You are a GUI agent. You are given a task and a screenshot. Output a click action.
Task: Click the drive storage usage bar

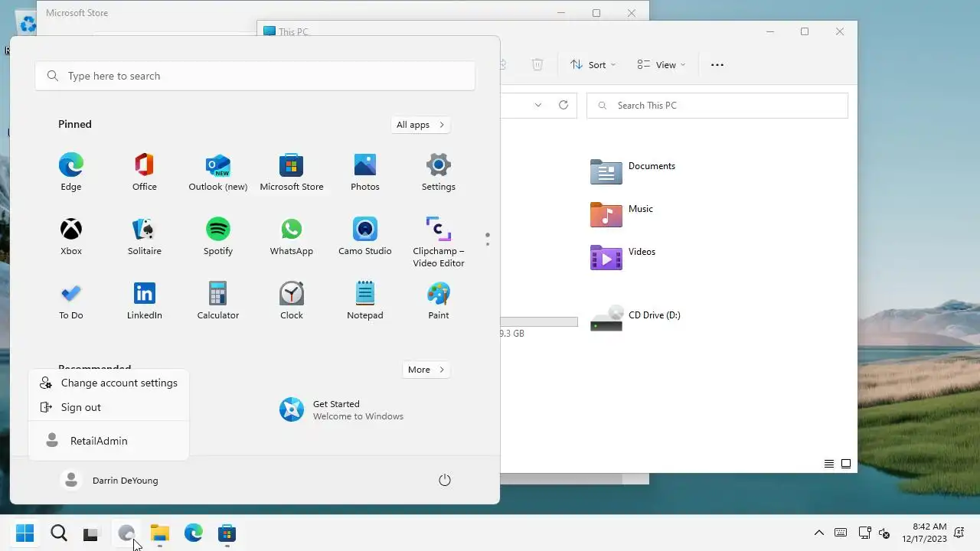(x=539, y=322)
